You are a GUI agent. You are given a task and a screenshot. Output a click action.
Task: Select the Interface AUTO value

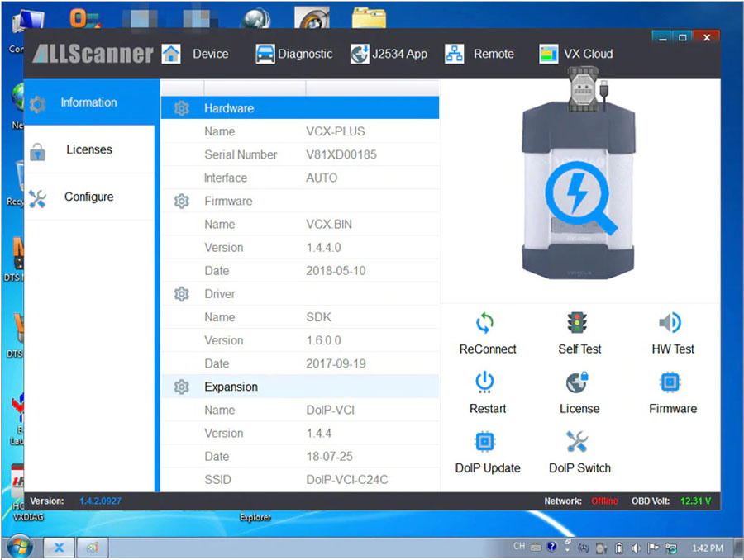tap(322, 178)
